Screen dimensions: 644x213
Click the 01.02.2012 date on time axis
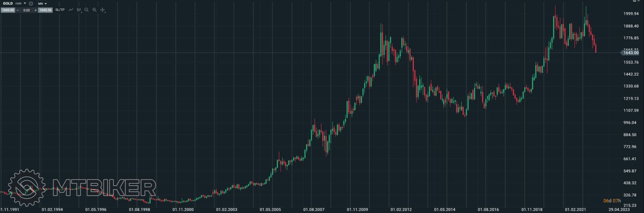click(401, 209)
